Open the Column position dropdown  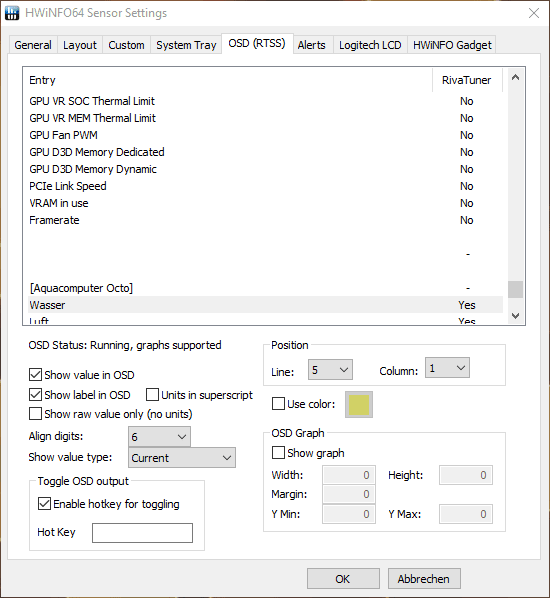point(447,368)
